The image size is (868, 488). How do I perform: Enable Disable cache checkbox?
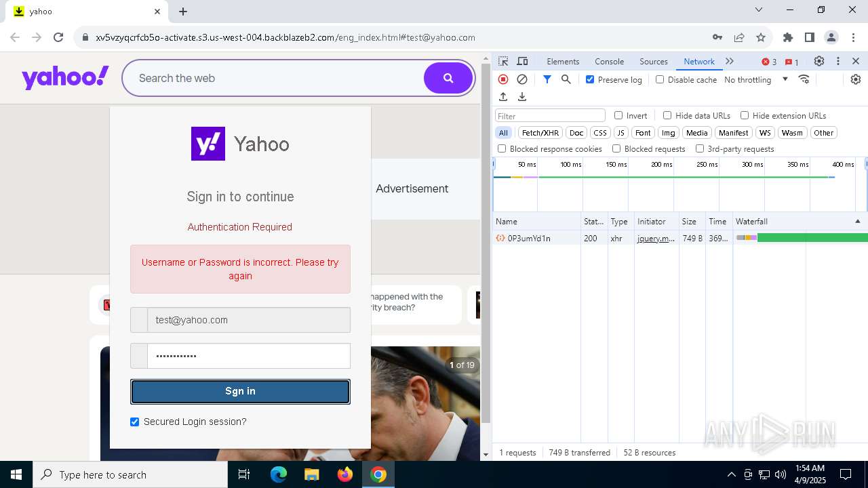[x=660, y=79]
